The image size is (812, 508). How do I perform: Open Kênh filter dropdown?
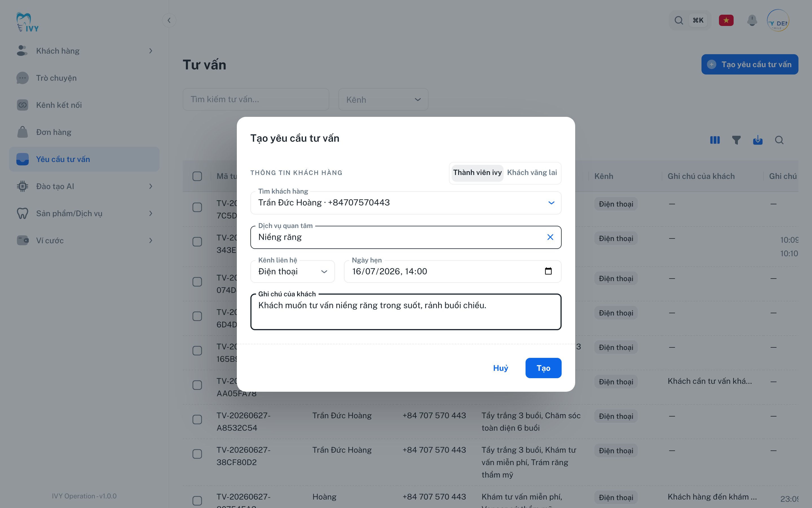coord(383,99)
